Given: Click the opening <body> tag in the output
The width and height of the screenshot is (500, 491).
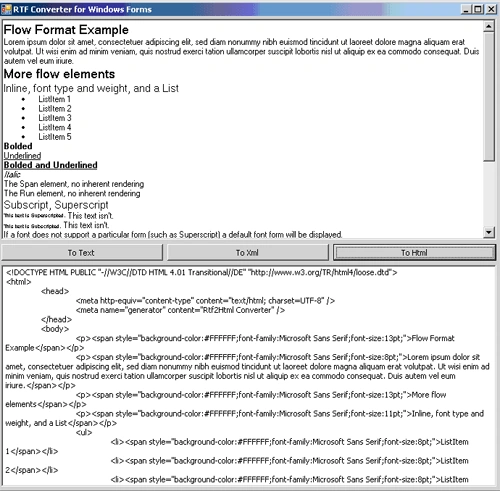Looking at the screenshot, I should pos(55,329).
